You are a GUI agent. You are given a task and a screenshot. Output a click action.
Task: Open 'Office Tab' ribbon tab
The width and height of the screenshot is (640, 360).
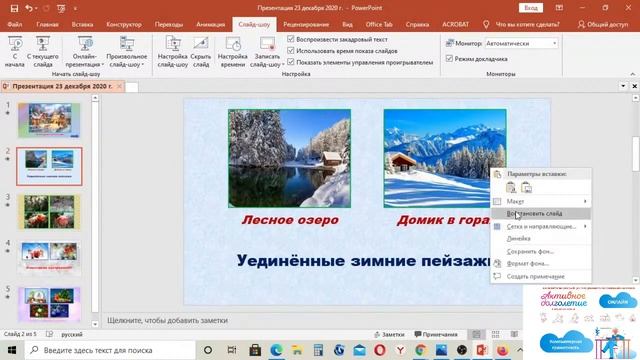tap(379, 24)
